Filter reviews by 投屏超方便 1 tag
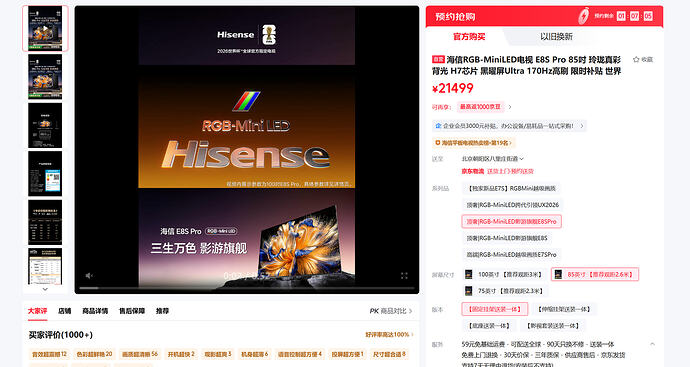This screenshot has height=367, width=690. (x=347, y=354)
